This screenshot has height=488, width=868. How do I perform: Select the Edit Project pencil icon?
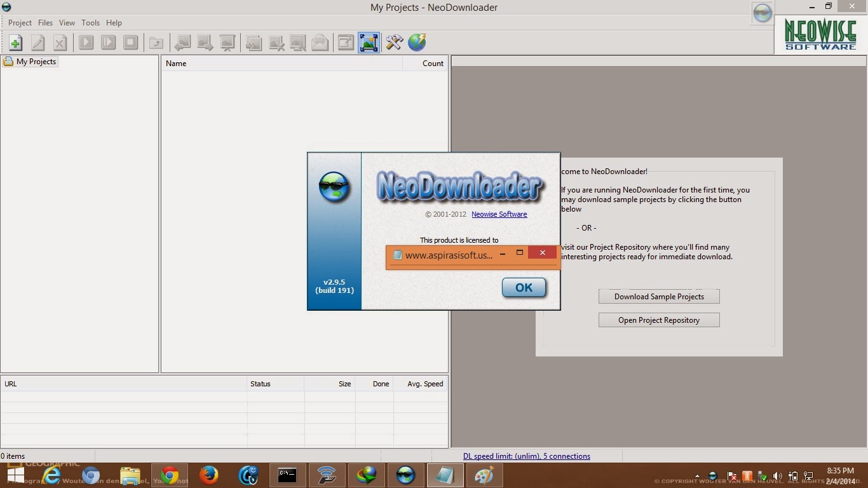pyautogui.click(x=37, y=43)
